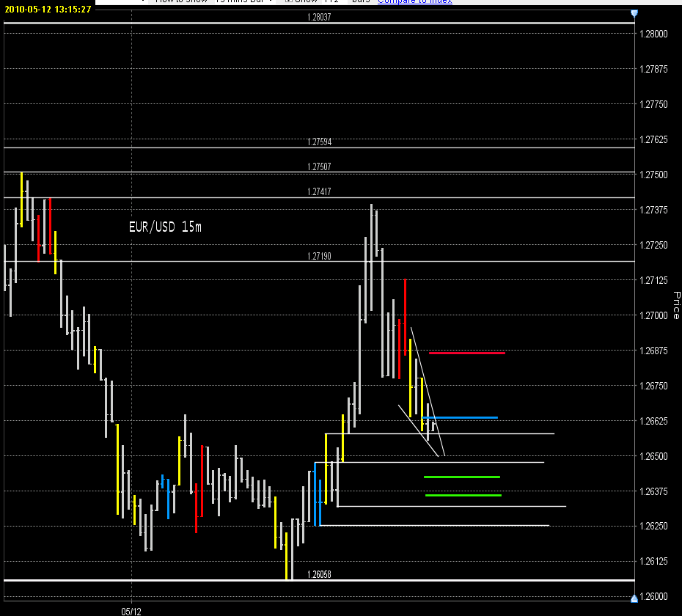Select the blue horizontal line on the chart

pyautogui.click(x=460, y=417)
